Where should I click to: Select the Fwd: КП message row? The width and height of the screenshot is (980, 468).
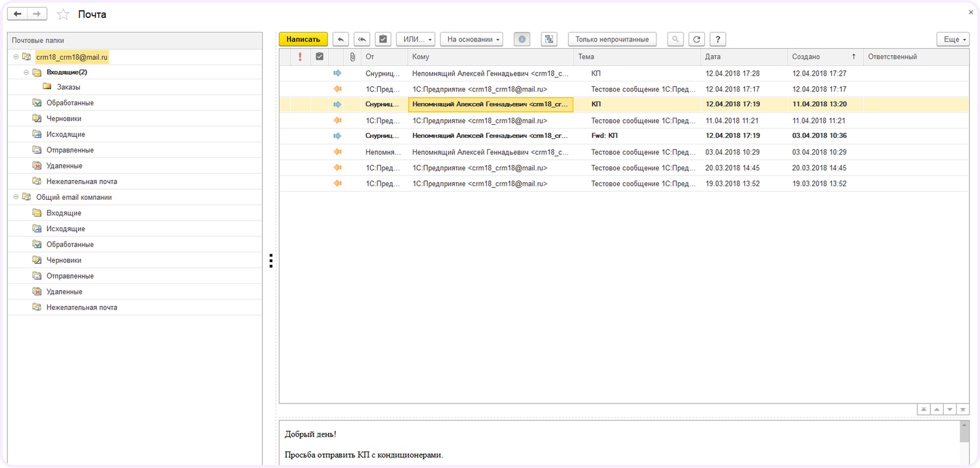(x=624, y=136)
